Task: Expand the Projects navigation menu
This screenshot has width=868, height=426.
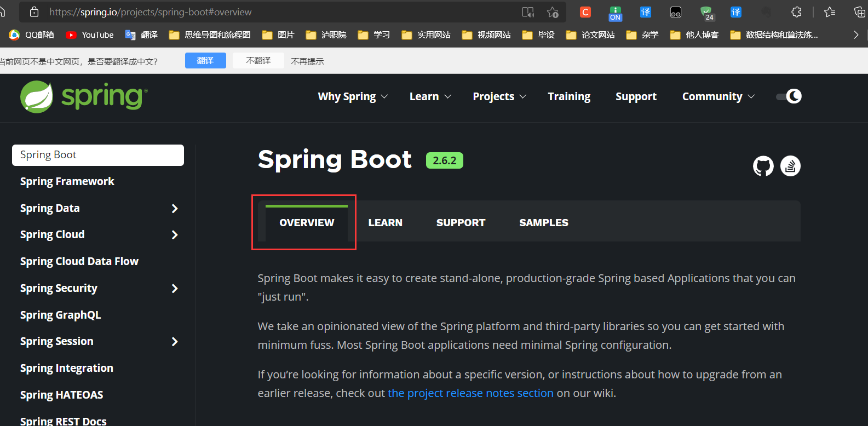Action: [x=499, y=96]
